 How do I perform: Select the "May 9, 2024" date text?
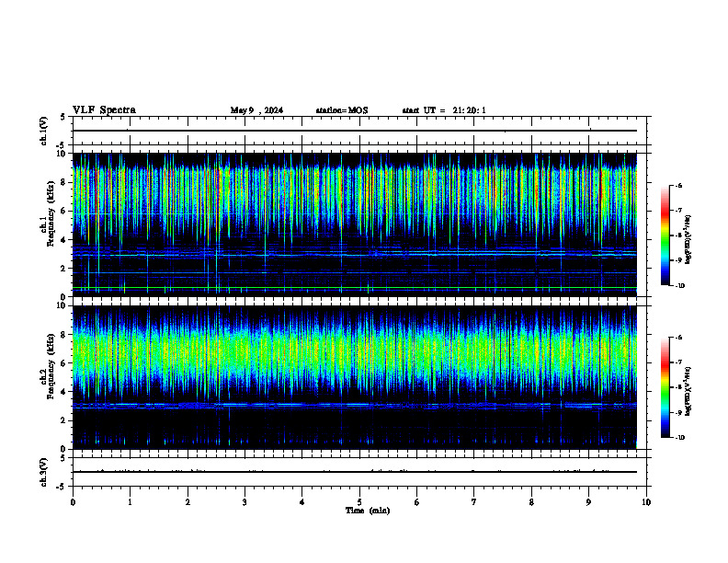coord(256,110)
